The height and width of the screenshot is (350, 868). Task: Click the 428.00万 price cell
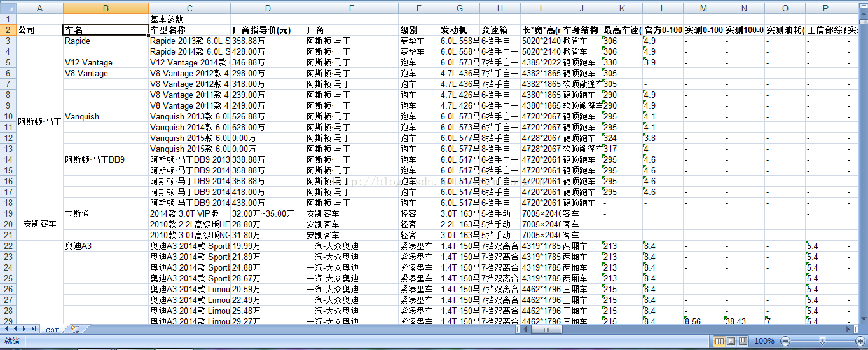[x=268, y=51]
